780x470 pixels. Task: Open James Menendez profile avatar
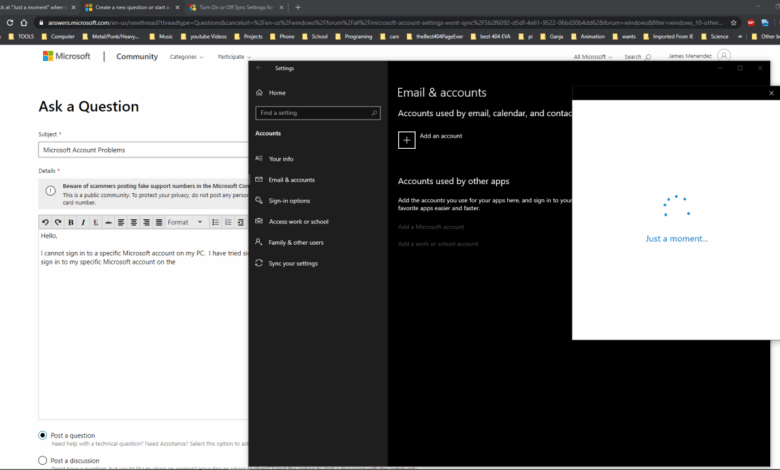tap(724, 56)
